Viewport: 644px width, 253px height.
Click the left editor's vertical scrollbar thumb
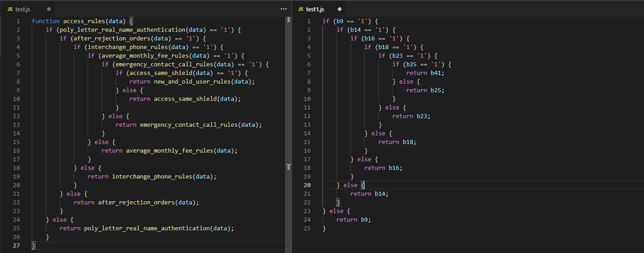(x=288, y=20)
